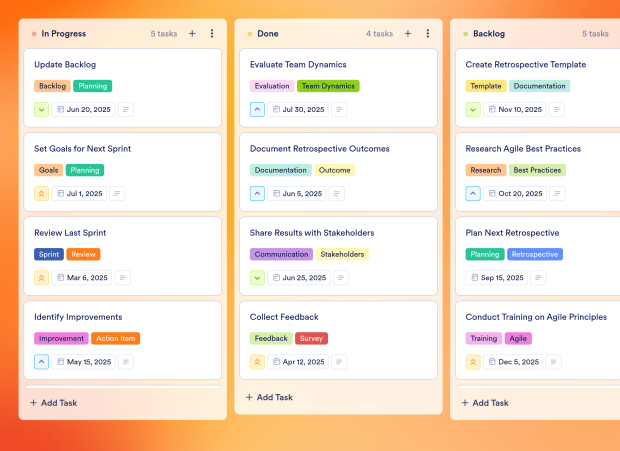Image resolution: width=620 pixels, height=451 pixels.
Task: Click the orange Action Item tag
Action: 116,338
